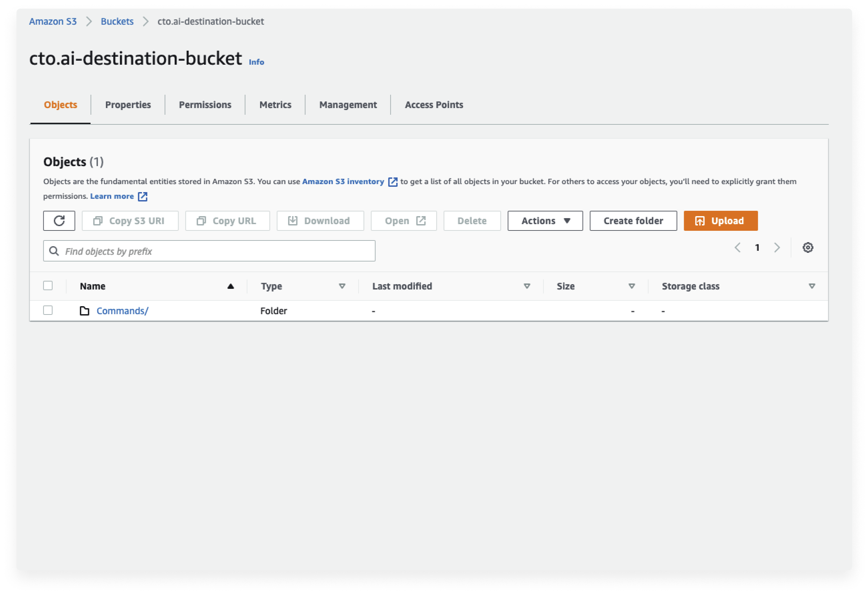Switch to the Properties tab
The width and height of the screenshot is (868, 594).
tap(128, 105)
